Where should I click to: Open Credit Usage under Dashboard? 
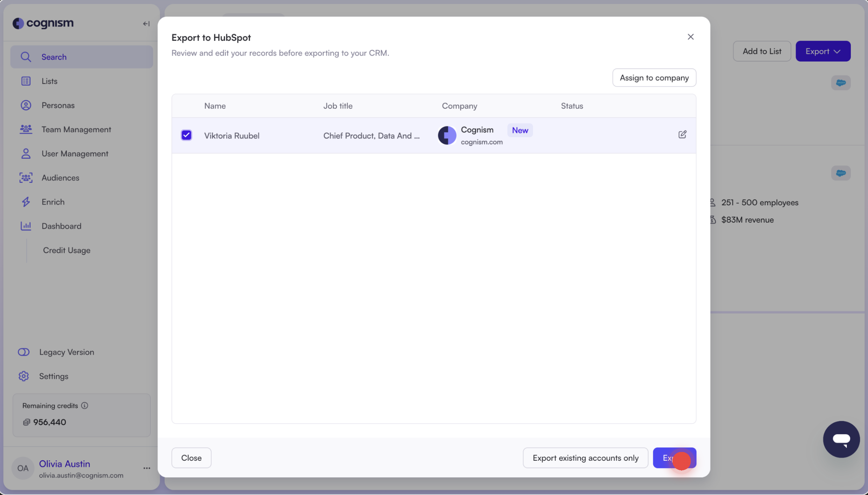click(66, 250)
